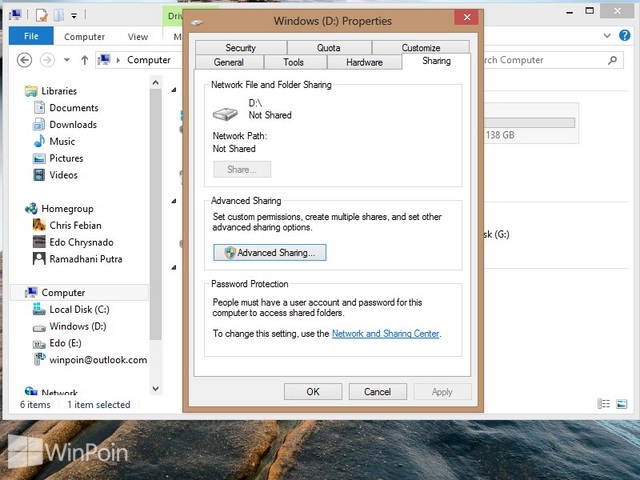Viewport: 640px width, 480px height.
Task: Open the Computer ribbon tab
Action: pos(84,37)
